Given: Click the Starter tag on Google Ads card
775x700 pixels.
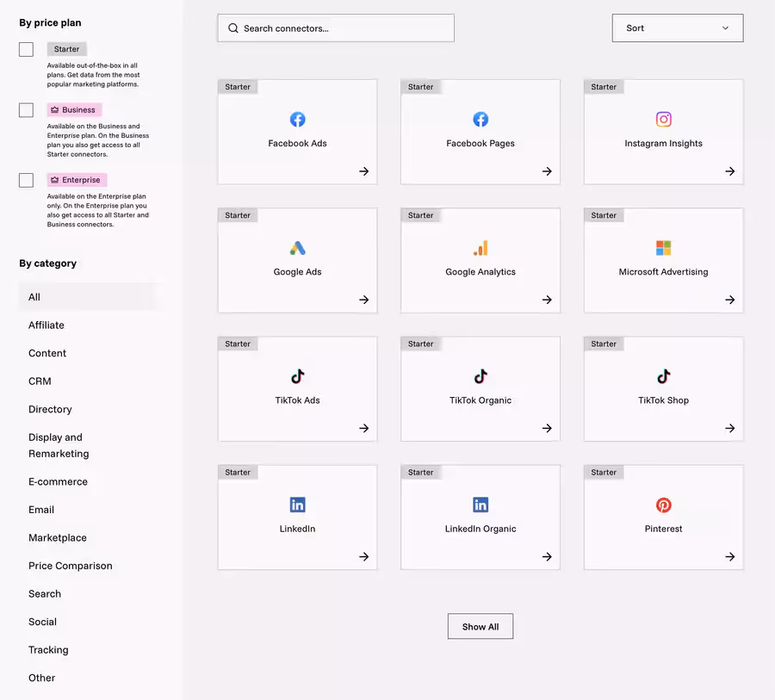Looking at the screenshot, I should 238,215.
